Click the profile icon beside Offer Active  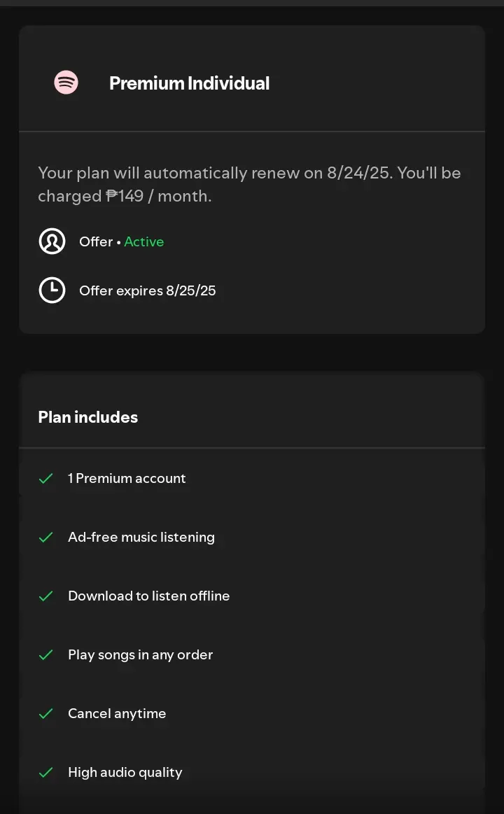tap(52, 241)
